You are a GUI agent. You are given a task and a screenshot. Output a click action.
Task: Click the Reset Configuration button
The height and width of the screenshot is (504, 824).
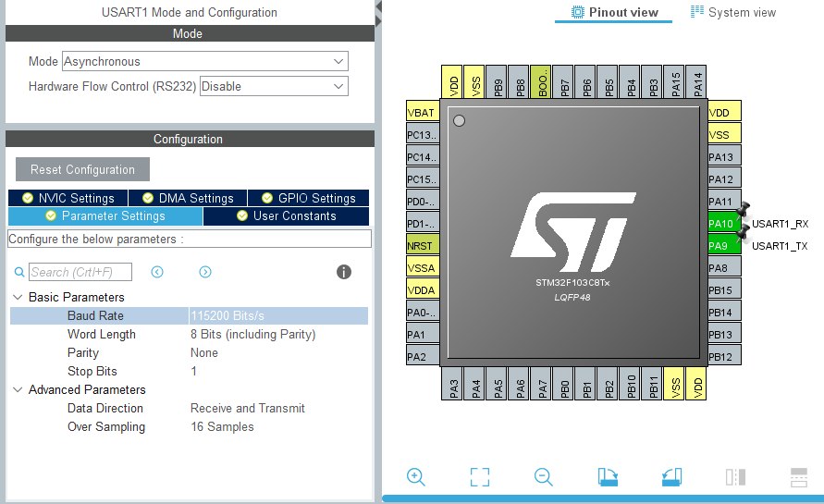(82, 169)
